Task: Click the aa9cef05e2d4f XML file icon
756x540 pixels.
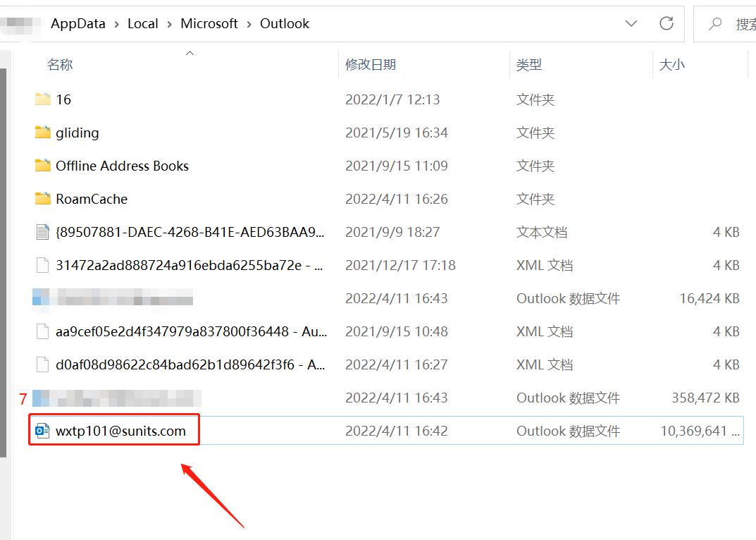Action: (x=43, y=331)
